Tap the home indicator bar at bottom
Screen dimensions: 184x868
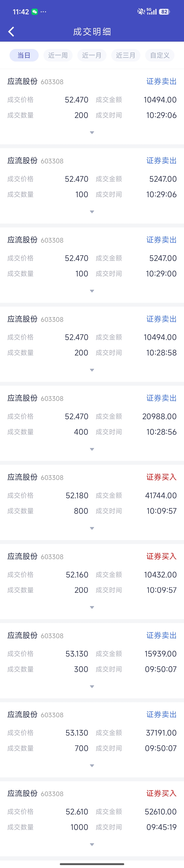pyautogui.click(x=92, y=864)
